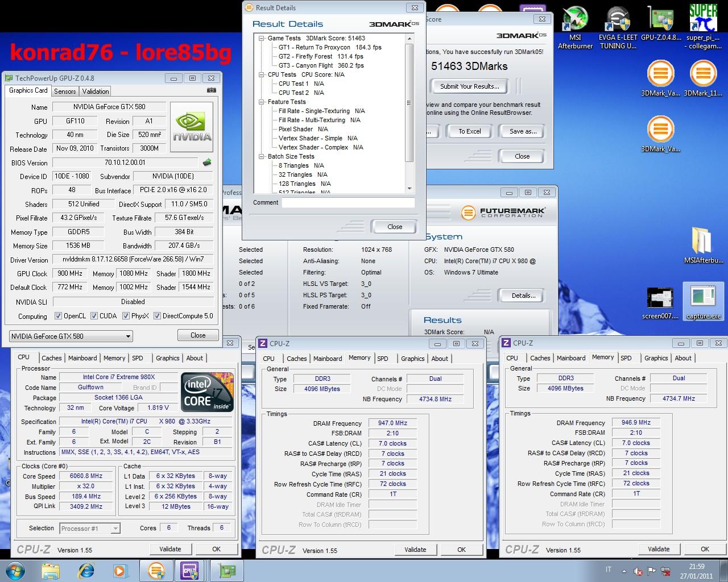The width and height of the screenshot is (728, 582).
Task: Open super_pi desktop shortcut
Action: click(704, 27)
